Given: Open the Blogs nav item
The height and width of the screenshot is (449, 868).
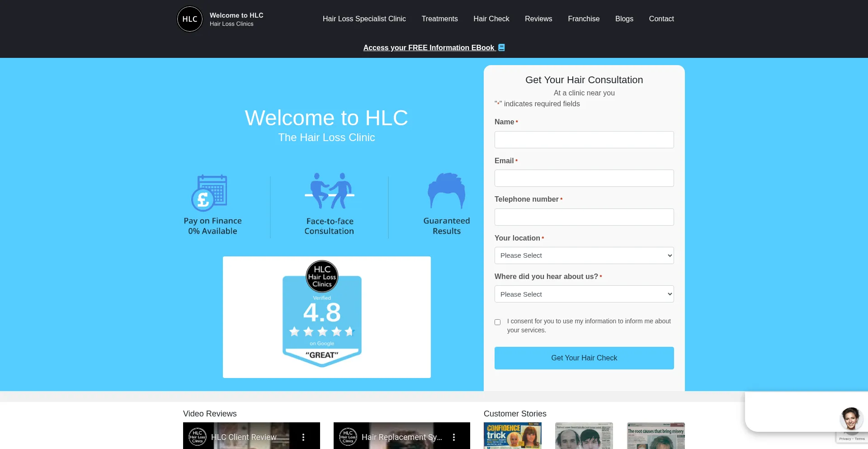Looking at the screenshot, I should [624, 19].
